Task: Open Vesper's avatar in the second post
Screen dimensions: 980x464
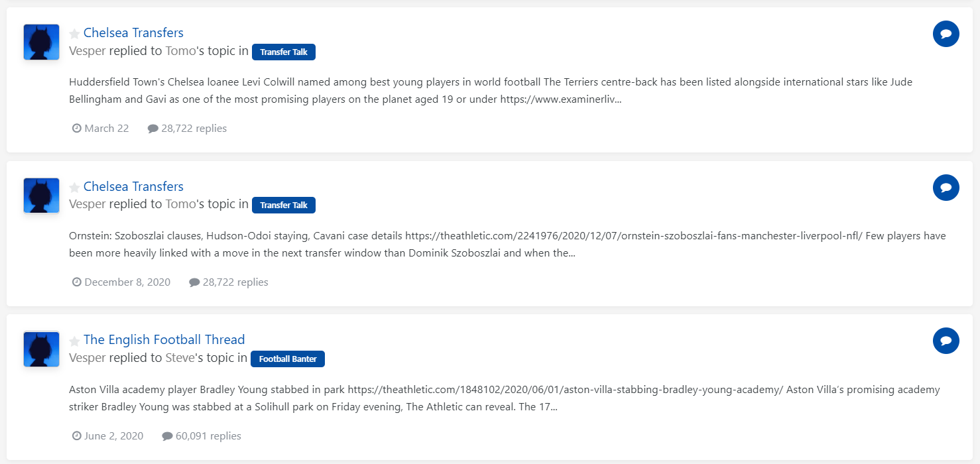Action: (x=41, y=196)
